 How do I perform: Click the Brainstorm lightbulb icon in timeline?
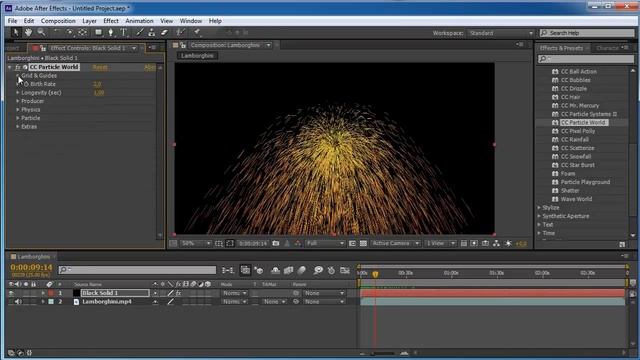click(318, 270)
